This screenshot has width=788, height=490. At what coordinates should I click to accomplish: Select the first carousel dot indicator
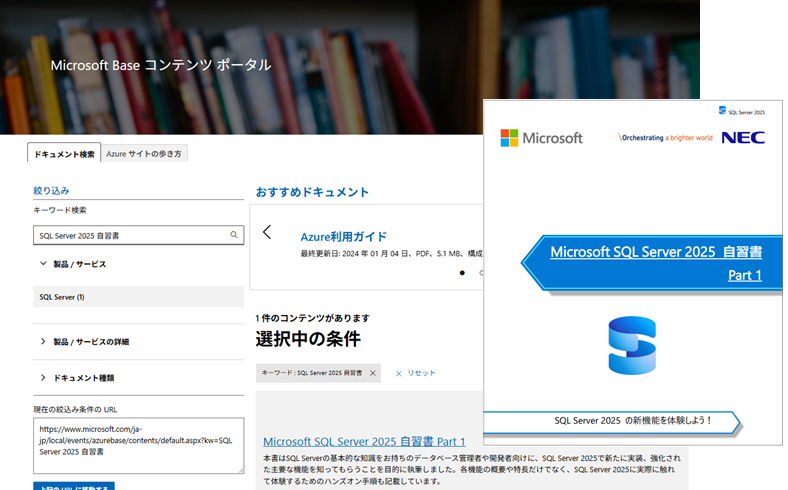(x=462, y=272)
